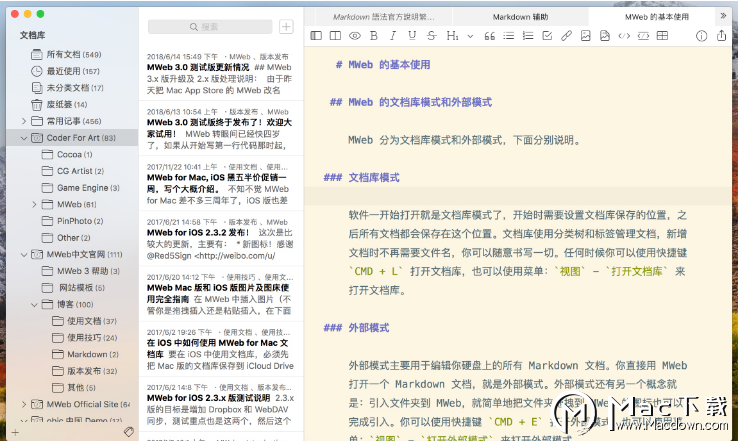The height and width of the screenshot is (441, 738).
Task: Open article MWeb for iOS 2.3.x 版测试说明
Action: [x=221, y=404]
